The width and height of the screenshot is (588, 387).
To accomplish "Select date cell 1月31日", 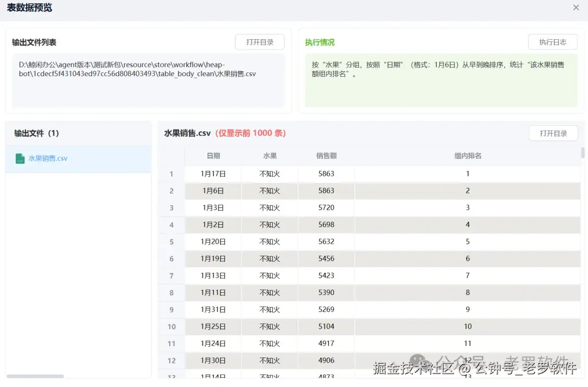I will click(213, 310).
